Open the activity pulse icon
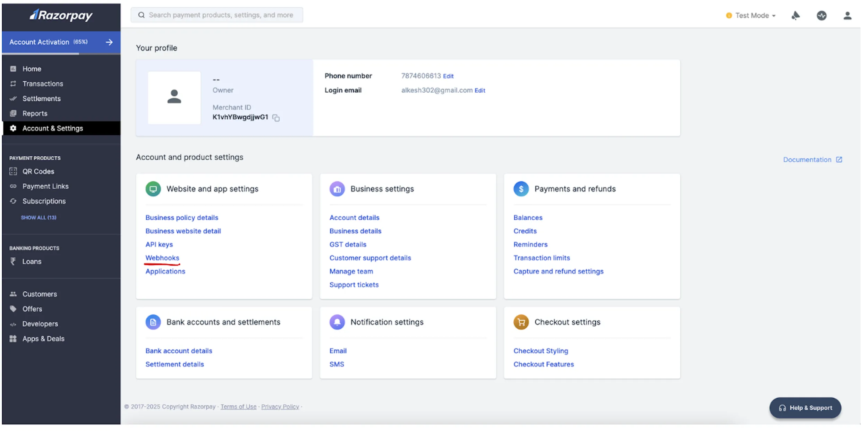 click(x=822, y=16)
